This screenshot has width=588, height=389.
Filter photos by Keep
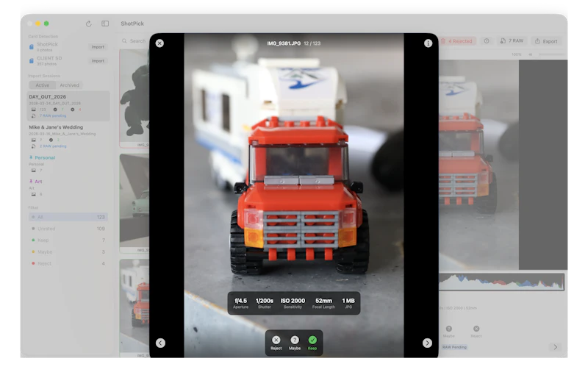click(x=68, y=240)
